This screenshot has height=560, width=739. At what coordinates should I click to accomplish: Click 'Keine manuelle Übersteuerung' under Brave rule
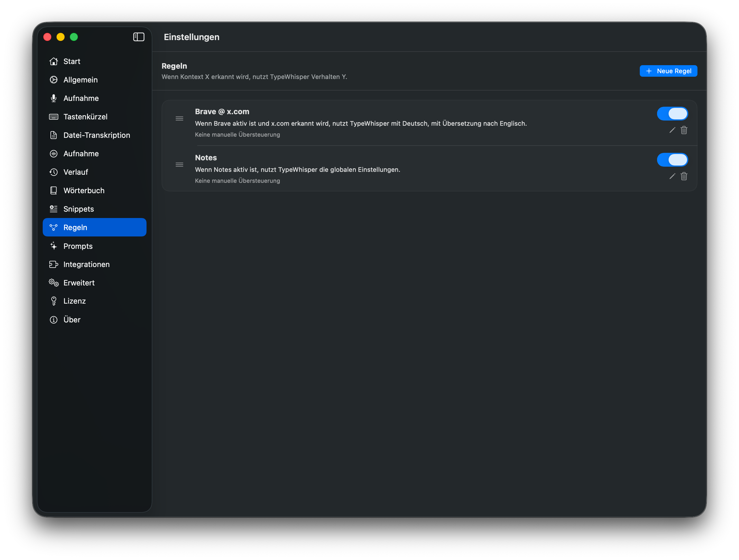point(238,135)
